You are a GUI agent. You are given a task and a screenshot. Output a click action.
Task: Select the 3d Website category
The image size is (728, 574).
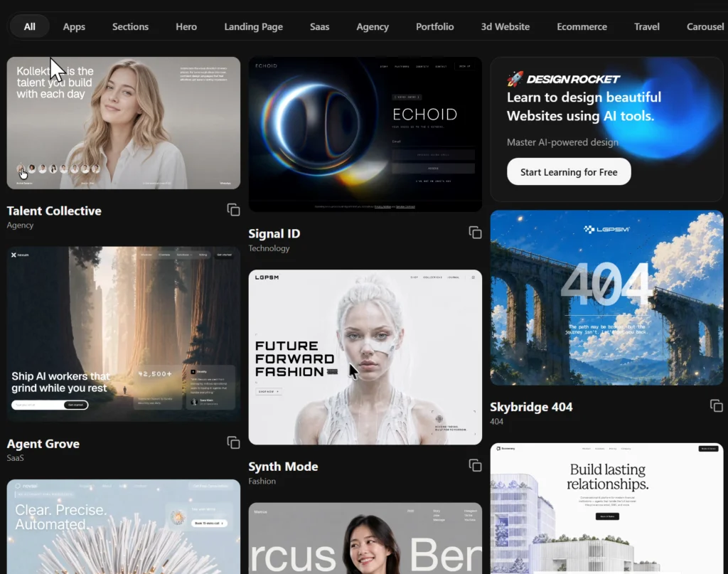(505, 26)
